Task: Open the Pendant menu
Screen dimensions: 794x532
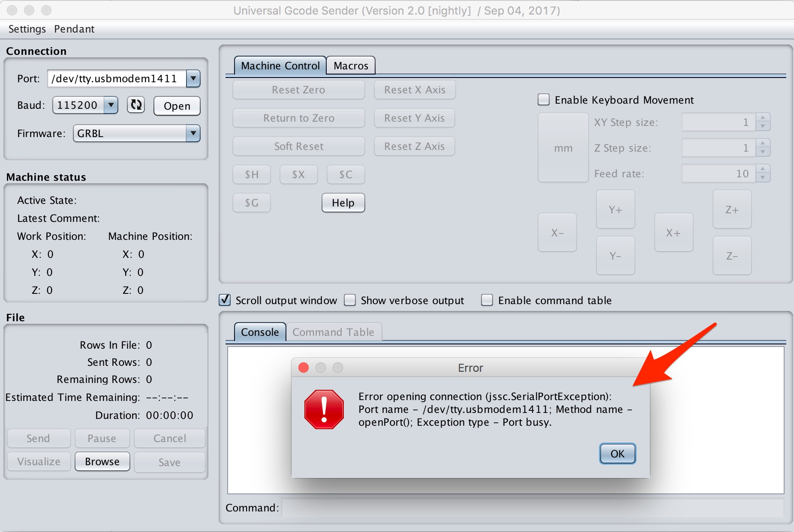Action: click(74, 29)
